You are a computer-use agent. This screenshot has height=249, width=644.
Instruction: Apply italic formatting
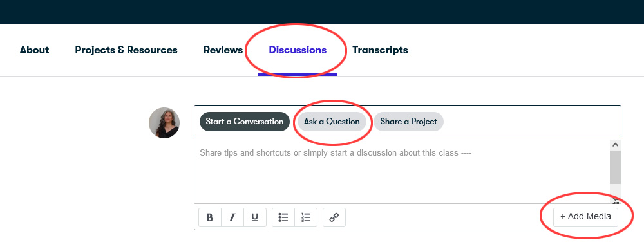tap(232, 217)
